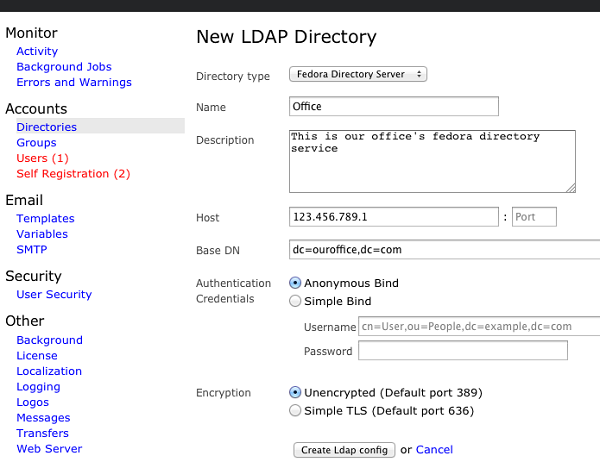Open SMTP email settings
The height and width of the screenshot is (462, 600).
tap(32, 250)
